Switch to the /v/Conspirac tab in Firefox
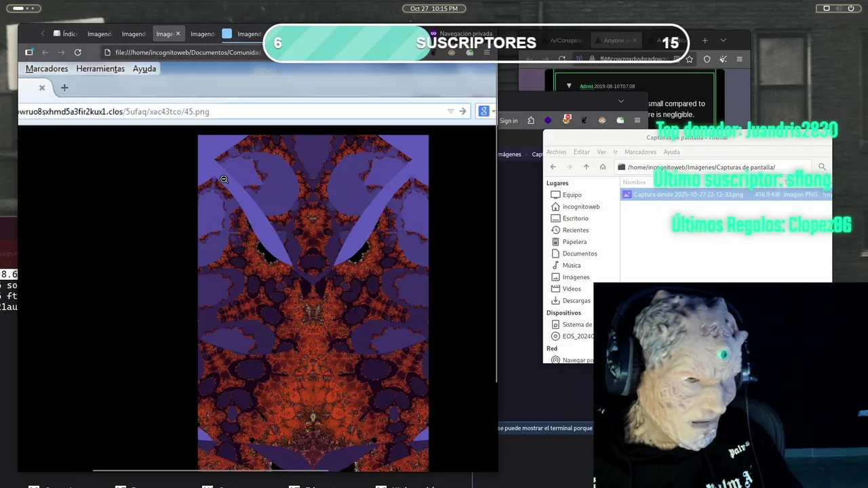This screenshot has width=868, height=488. click(x=567, y=41)
